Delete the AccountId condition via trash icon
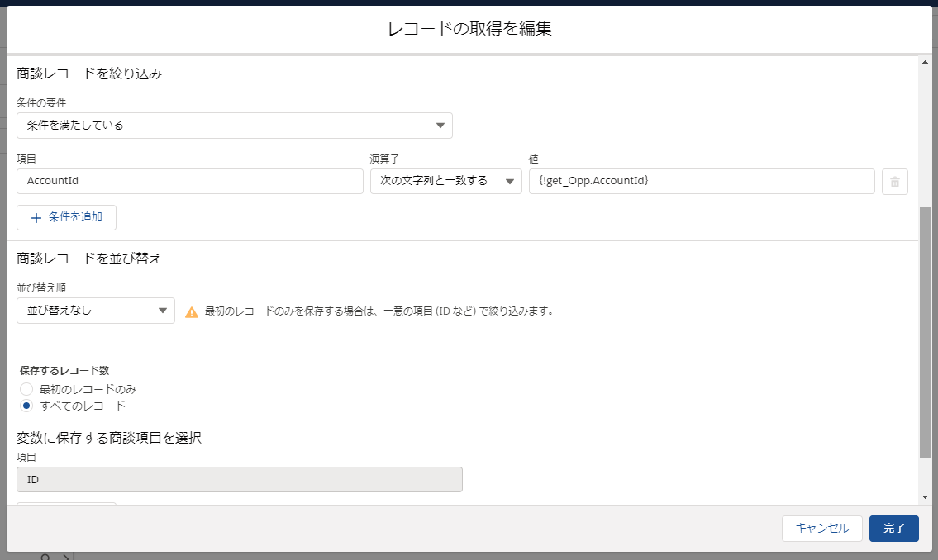Viewport: 938px width, 560px height. tap(894, 181)
